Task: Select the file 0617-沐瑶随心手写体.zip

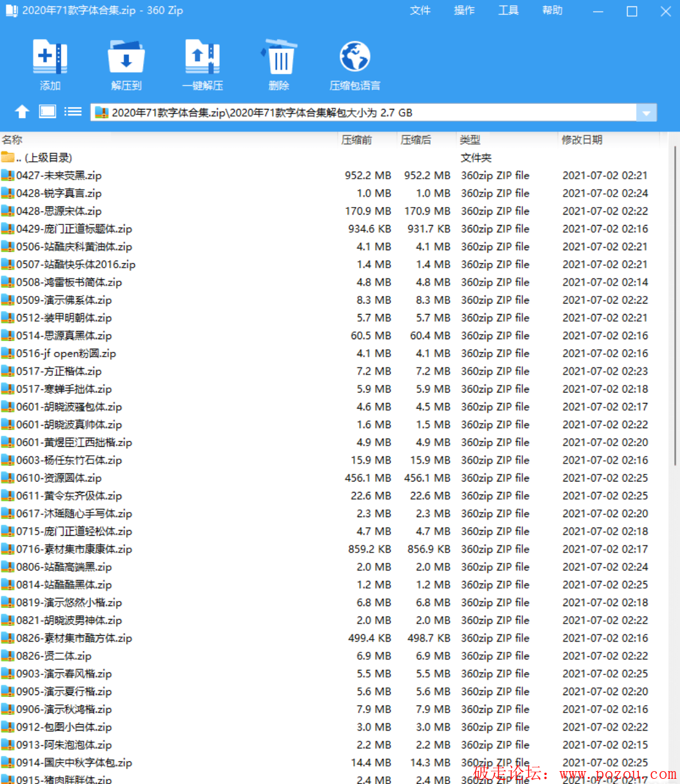Action: pyautogui.click(x=74, y=514)
